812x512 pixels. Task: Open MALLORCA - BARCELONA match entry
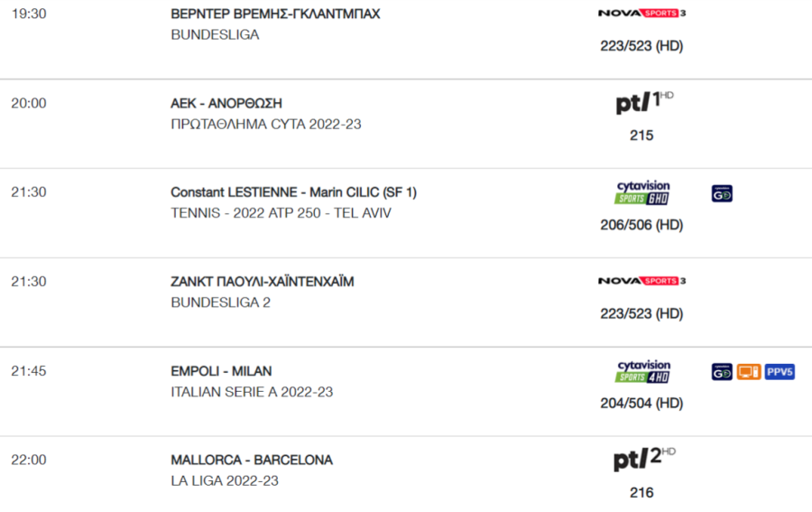coord(252,461)
